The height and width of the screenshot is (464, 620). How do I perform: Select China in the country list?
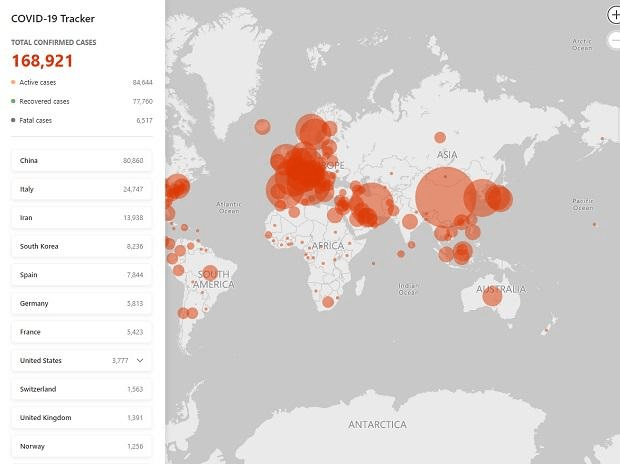pyautogui.click(x=82, y=160)
